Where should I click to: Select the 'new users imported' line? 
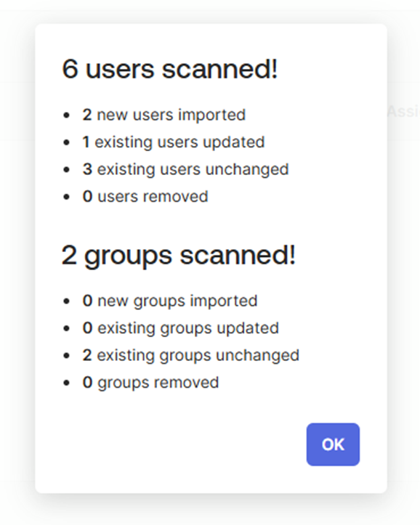point(164,115)
